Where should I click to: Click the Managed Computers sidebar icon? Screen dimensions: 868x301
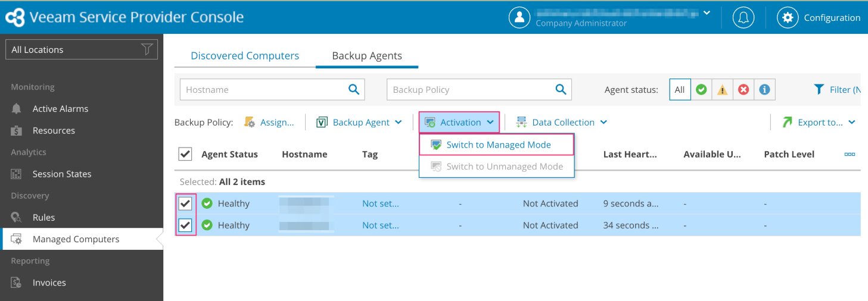coord(17,239)
